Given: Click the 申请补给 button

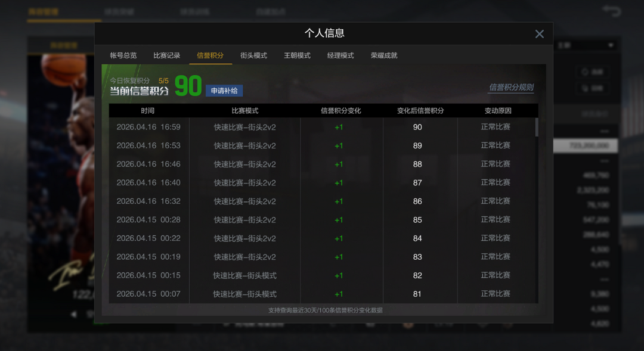Looking at the screenshot, I should pos(224,91).
